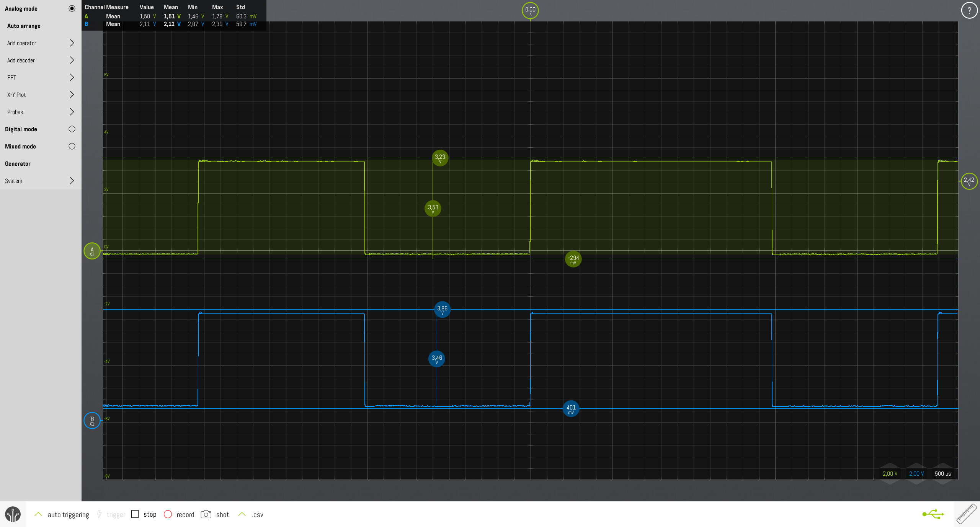Click the blue 401 mV cursor bubble
This screenshot has width=980, height=527.
click(x=571, y=409)
